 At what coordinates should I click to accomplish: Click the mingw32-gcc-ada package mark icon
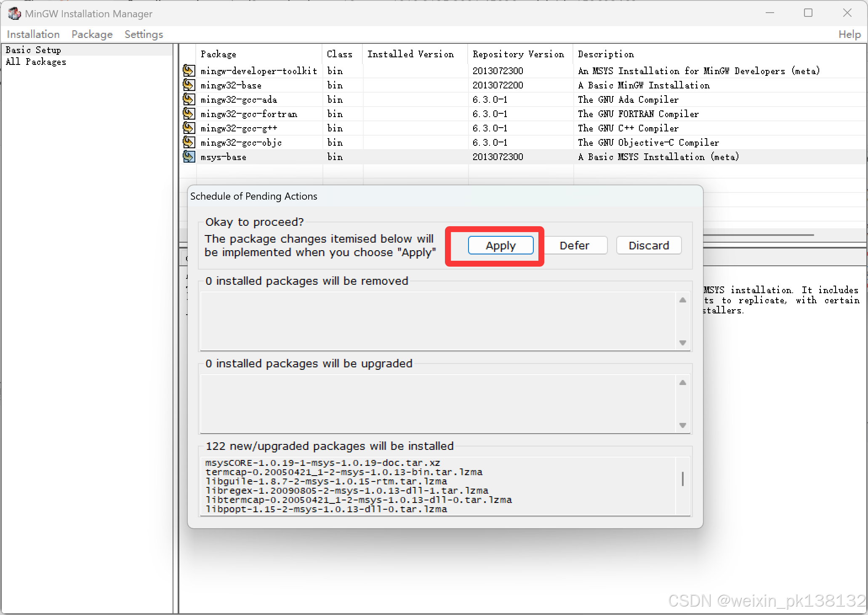189,99
